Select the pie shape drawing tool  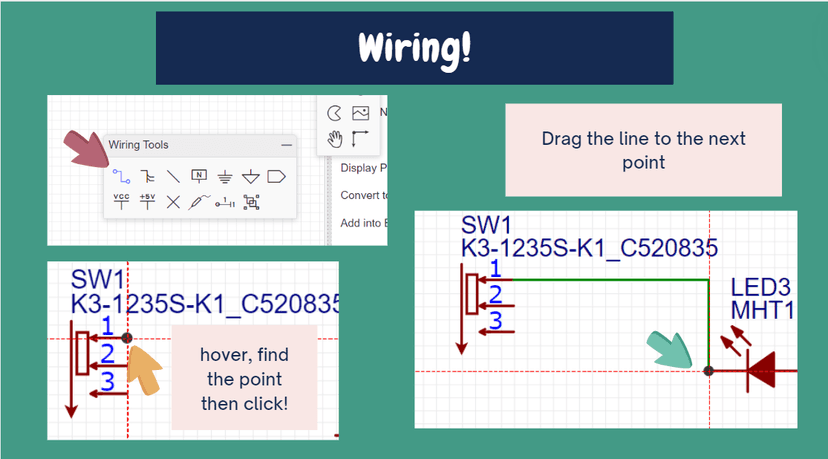(x=335, y=112)
